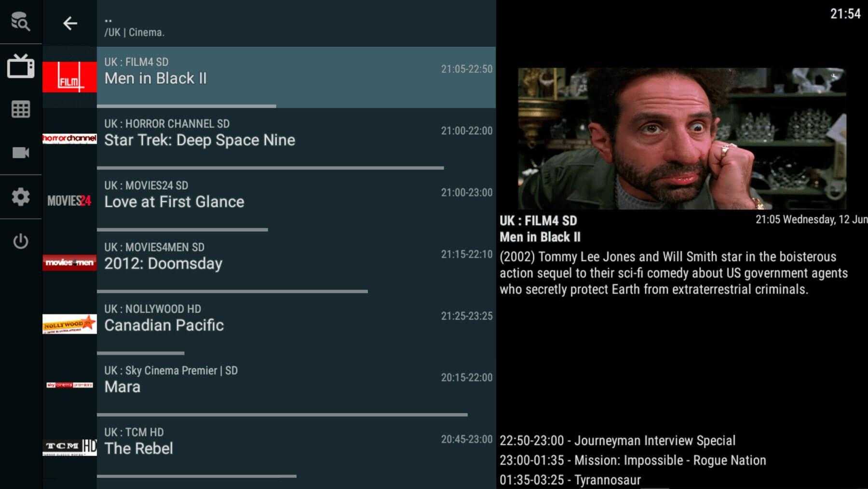Select the Live TV icon
Screen dimensions: 868x489
coord(20,66)
